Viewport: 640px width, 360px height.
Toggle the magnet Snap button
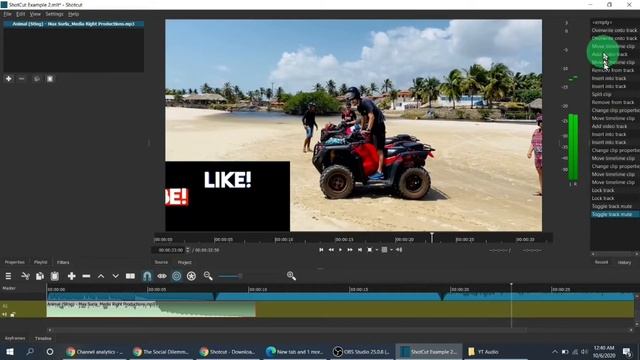(147, 276)
